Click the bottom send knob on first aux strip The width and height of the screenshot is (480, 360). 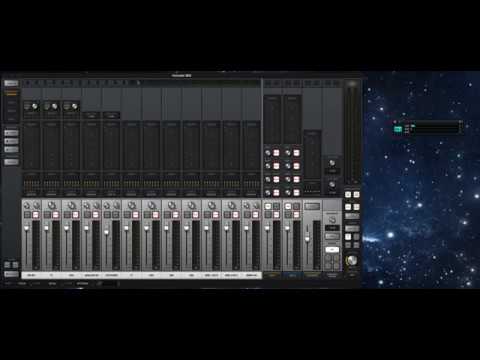click(268, 193)
